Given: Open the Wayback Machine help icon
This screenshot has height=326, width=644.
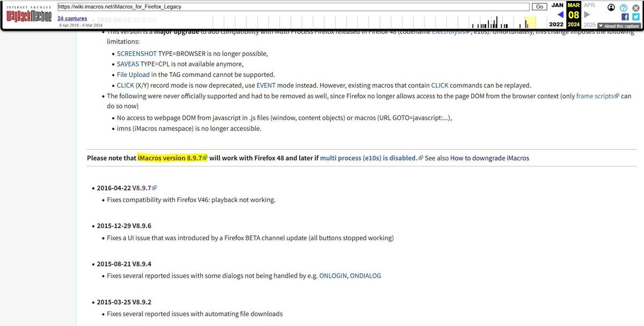Looking at the screenshot, I should point(624,8).
